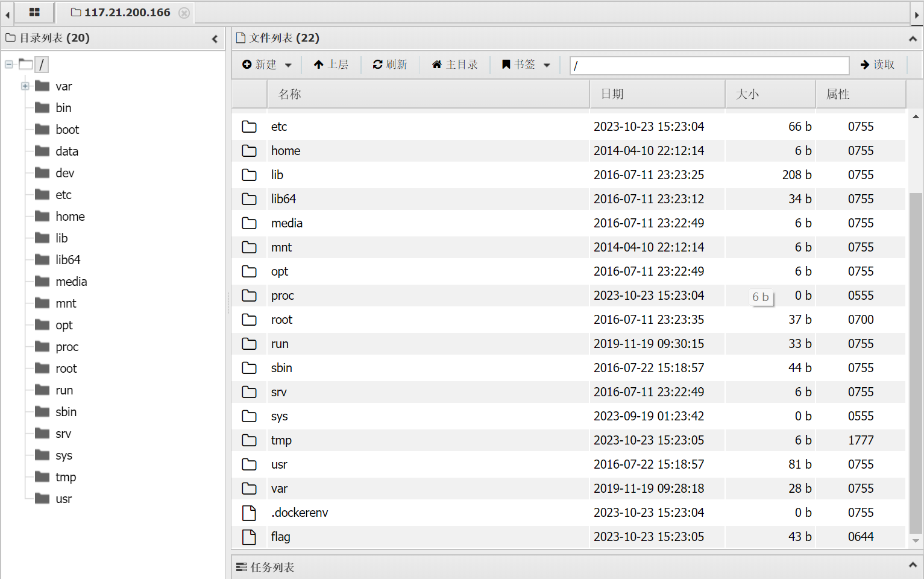Click folder icon of mnt file row
The height and width of the screenshot is (579, 924).
tap(249, 247)
